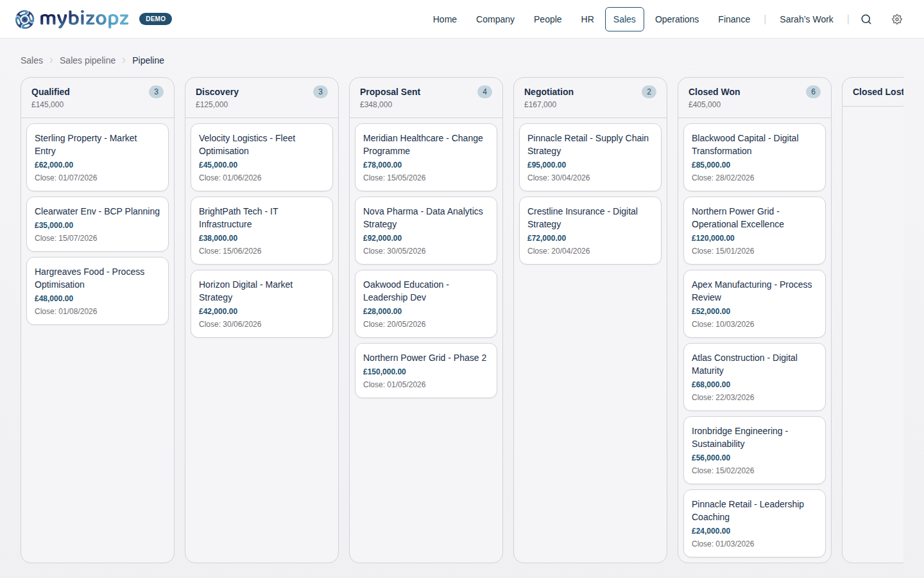Open Sarah's Work menu

coord(807,19)
